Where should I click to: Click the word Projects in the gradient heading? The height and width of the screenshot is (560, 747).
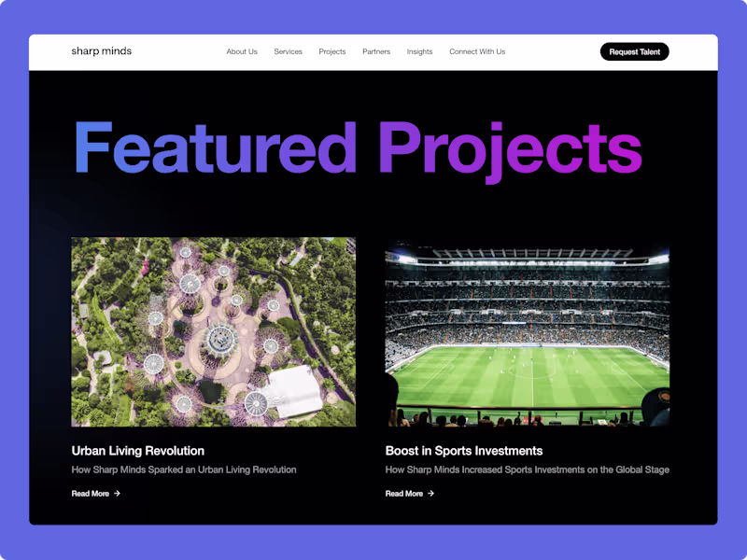click(510, 150)
